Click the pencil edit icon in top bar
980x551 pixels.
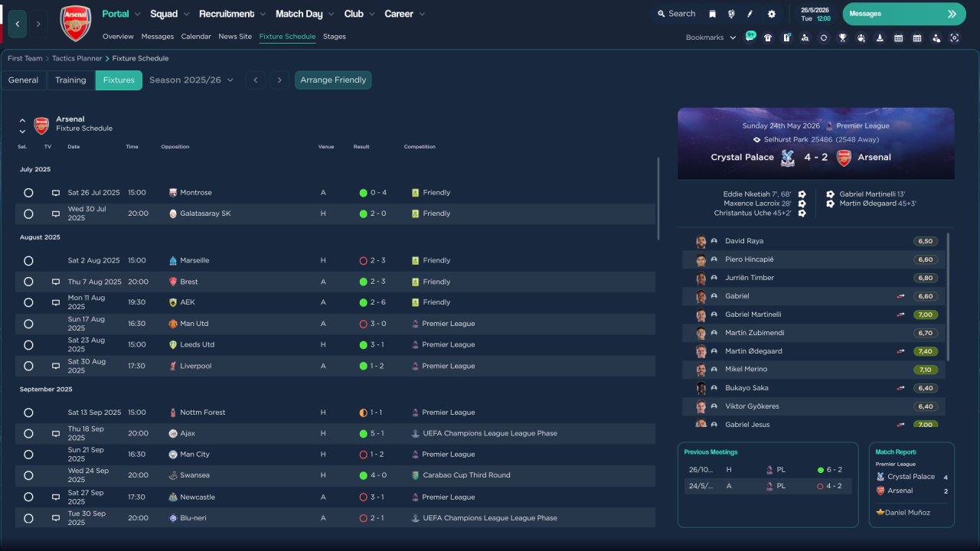coord(750,14)
